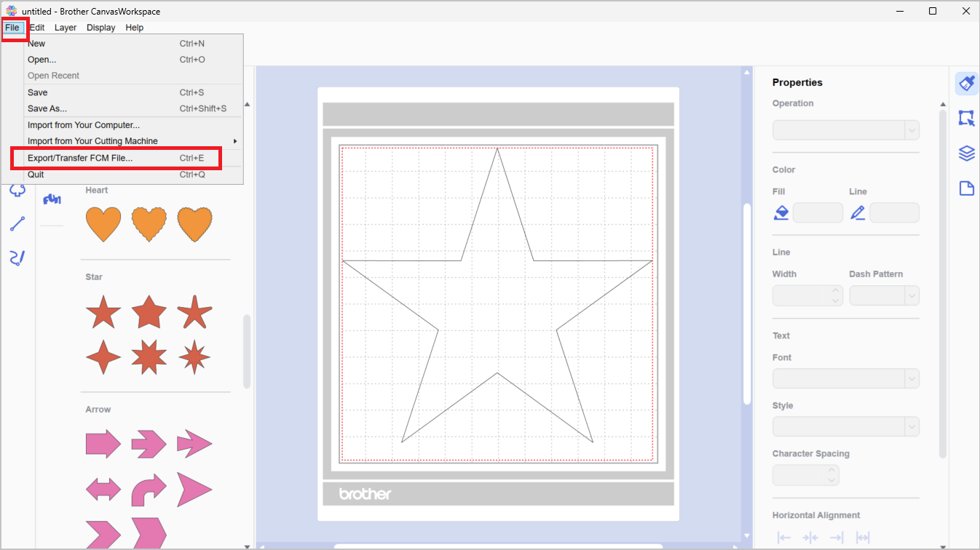The height and width of the screenshot is (550, 980).
Task: Open the Properties panel paintbrush icon
Action: coord(966,83)
